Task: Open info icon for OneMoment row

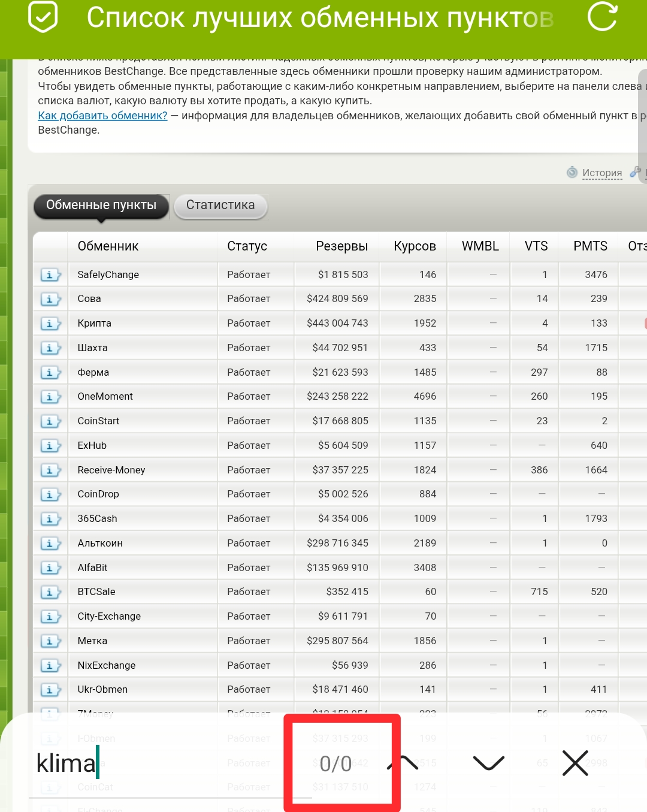Action: pos(50,397)
